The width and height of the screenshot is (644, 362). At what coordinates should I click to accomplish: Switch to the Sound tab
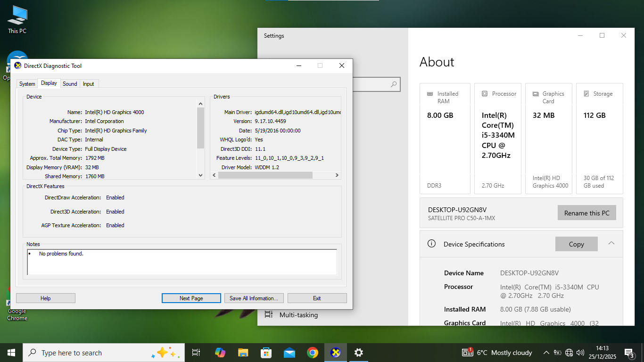pos(70,84)
